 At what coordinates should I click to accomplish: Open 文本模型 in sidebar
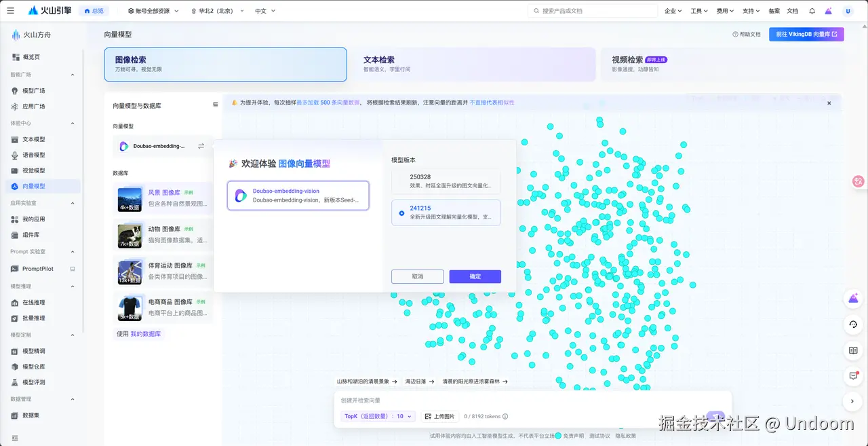tap(41, 139)
